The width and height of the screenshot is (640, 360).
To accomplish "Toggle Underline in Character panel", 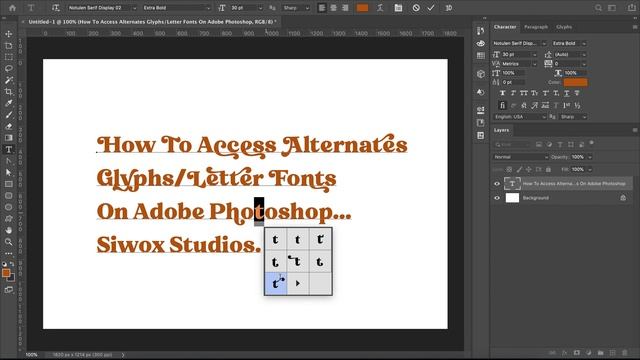I will point(567,93).
